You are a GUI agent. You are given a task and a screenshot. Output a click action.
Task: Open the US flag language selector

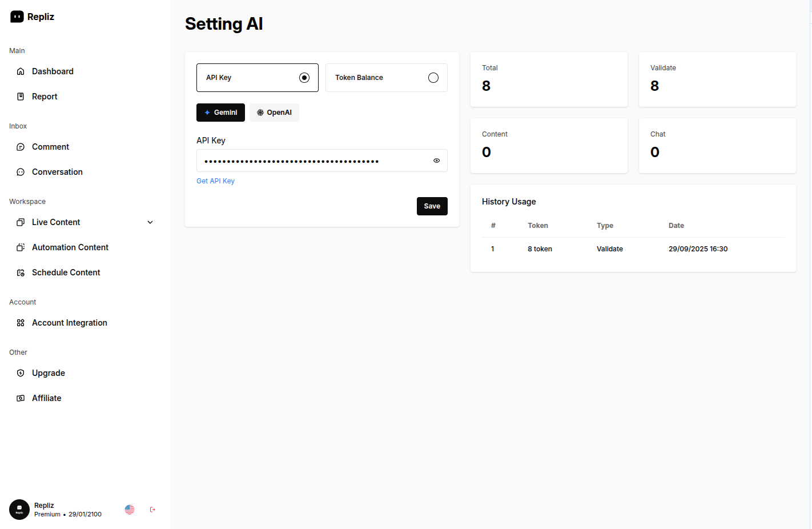tap(130, 510)
